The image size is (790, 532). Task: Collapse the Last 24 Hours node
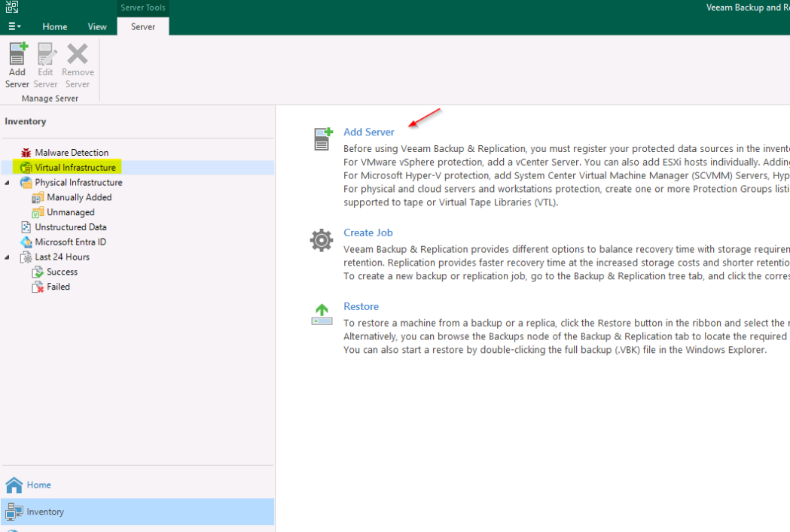coord(7,257)
